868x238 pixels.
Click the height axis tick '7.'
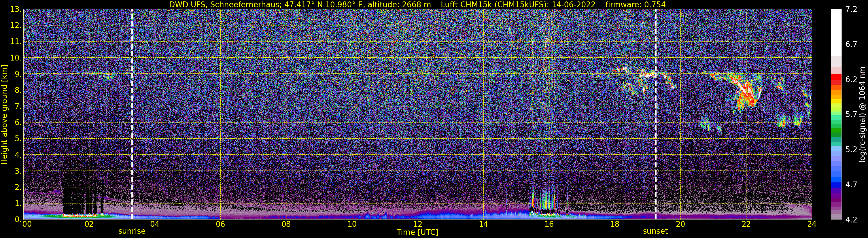click(x=18, y=107)
